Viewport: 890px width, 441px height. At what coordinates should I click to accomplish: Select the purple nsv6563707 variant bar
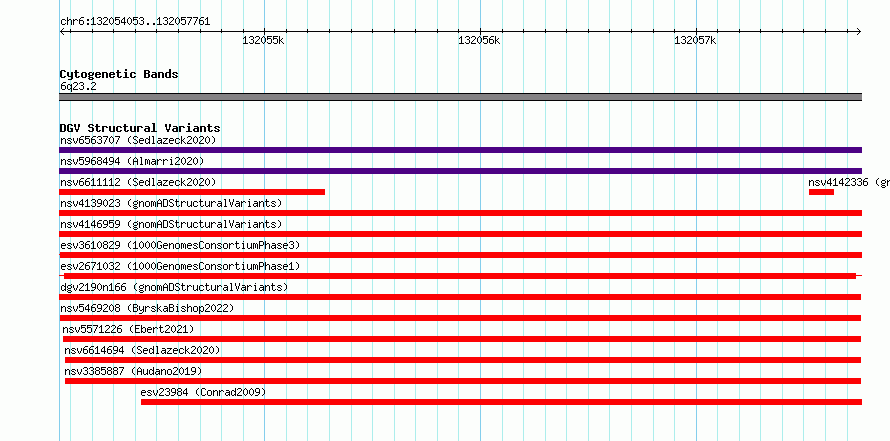coord(460,150)
